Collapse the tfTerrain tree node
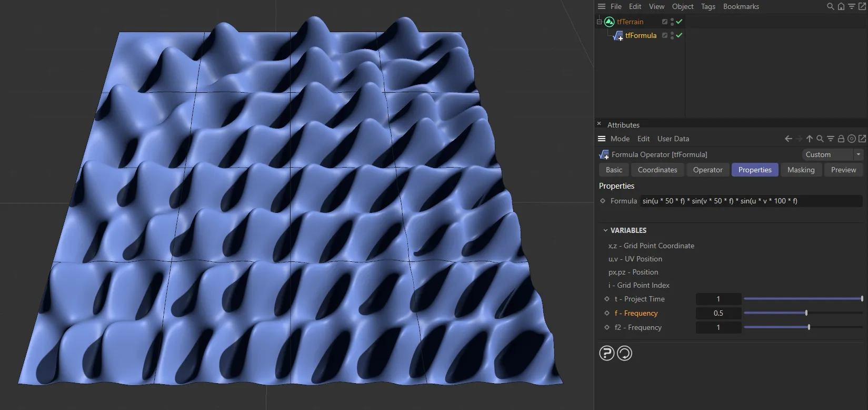 click(599, 22)
